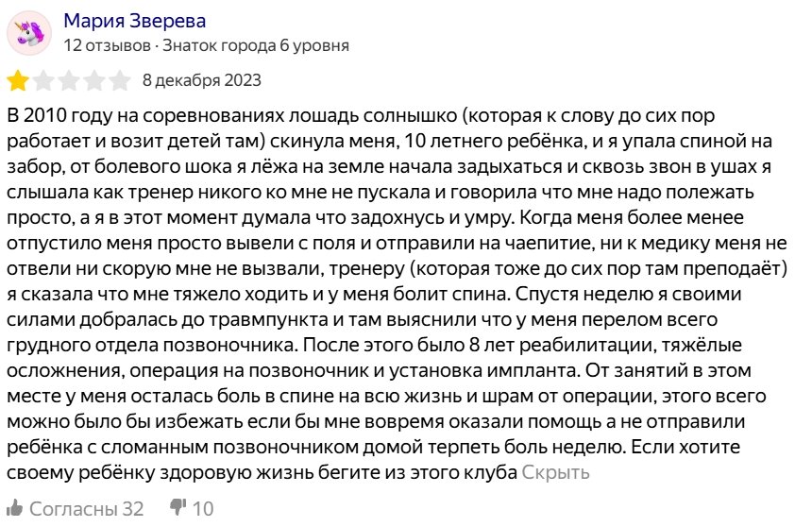
Task: Click the thumbs-down disagree icon
Action: pyautogui.click(x=177, y=508)
